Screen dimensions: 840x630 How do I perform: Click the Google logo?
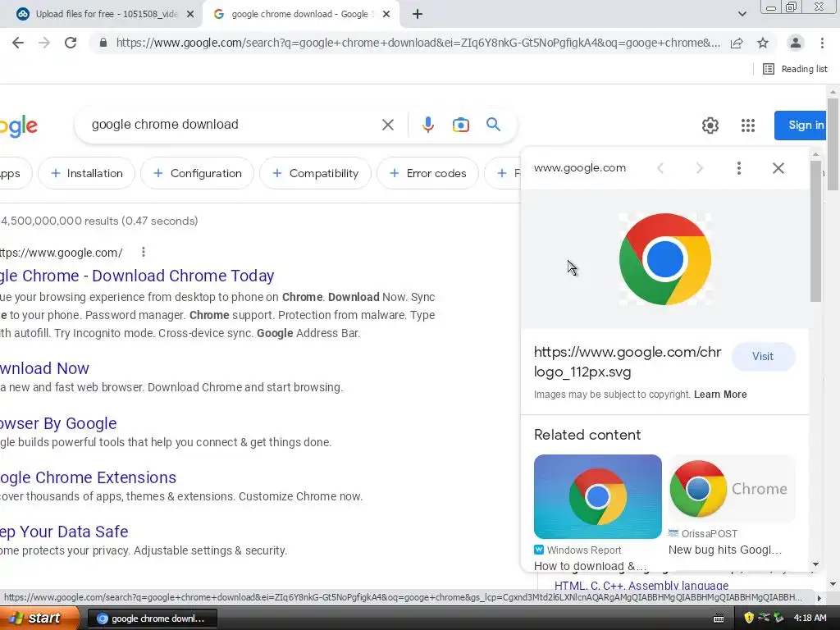[19, 126]
